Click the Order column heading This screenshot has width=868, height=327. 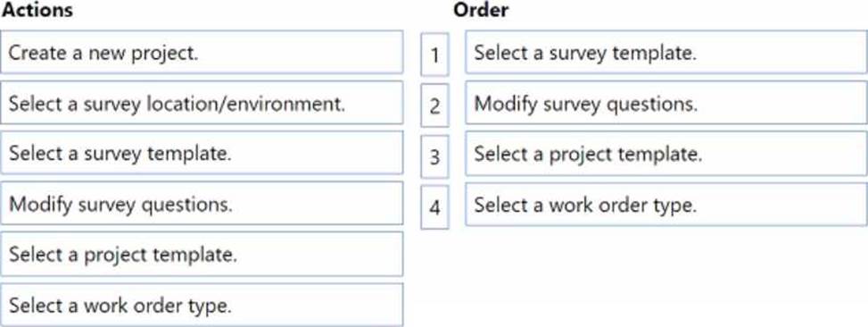(481, 10)
